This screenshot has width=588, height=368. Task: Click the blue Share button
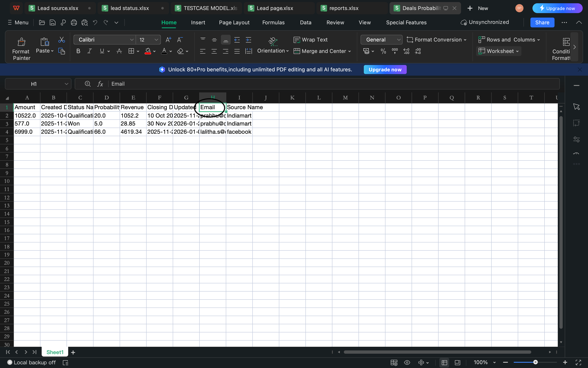point(542,23)
